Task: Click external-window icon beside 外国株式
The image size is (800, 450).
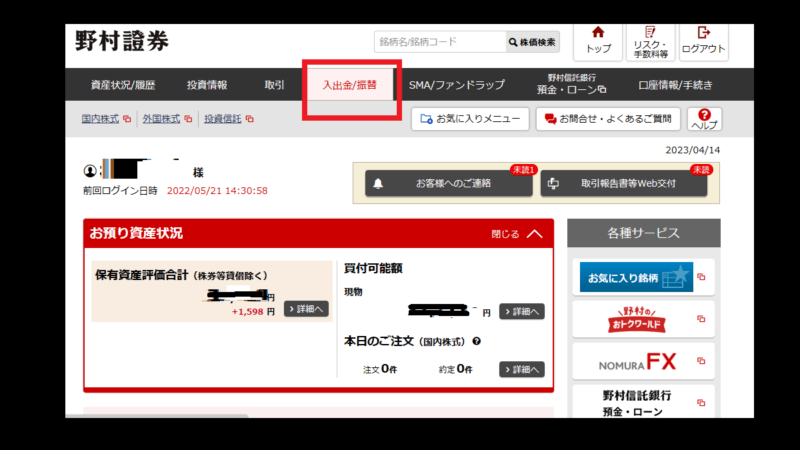Action: (x=188, y=119)
